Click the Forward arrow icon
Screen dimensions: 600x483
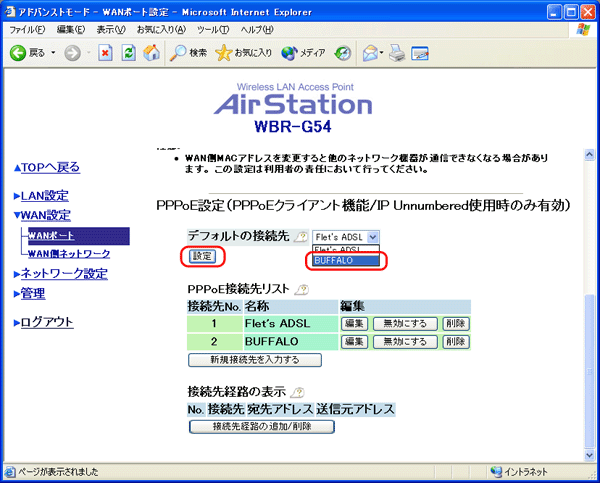coord(72,53)
